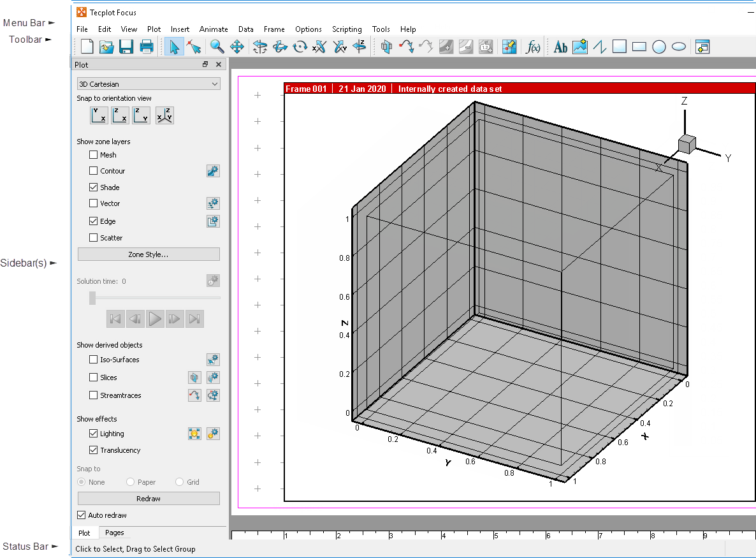Open a layout with the folder icon

(106, 47)
